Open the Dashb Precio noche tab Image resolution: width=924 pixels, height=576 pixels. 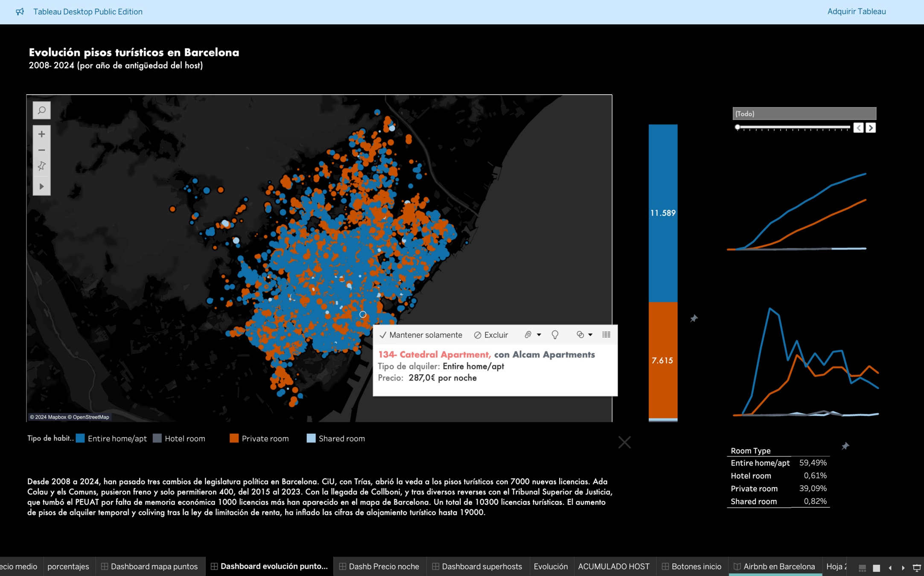pyautogui.click(x=379, y=567)
